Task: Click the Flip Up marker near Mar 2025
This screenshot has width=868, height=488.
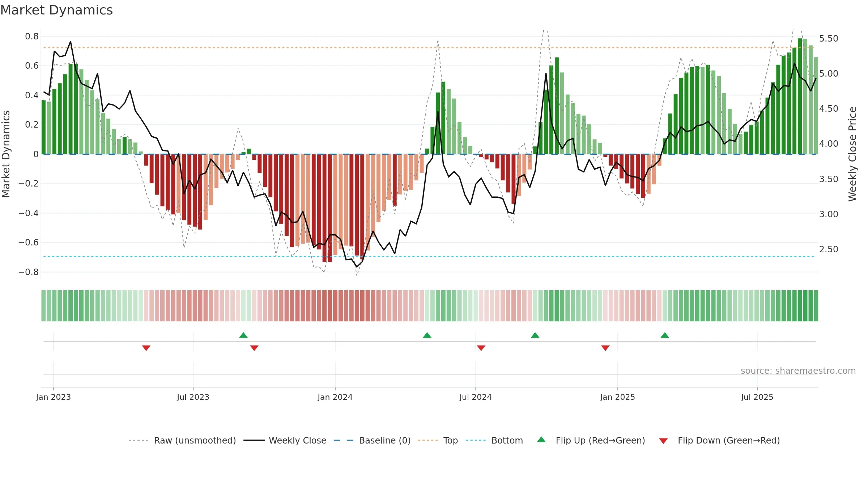Action: [x=665, y=335]
